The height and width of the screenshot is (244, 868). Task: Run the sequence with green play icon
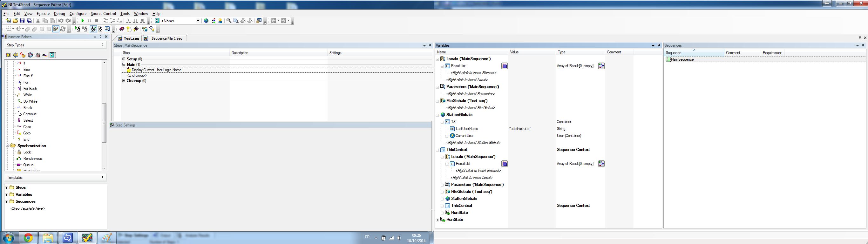coord(83,21)
